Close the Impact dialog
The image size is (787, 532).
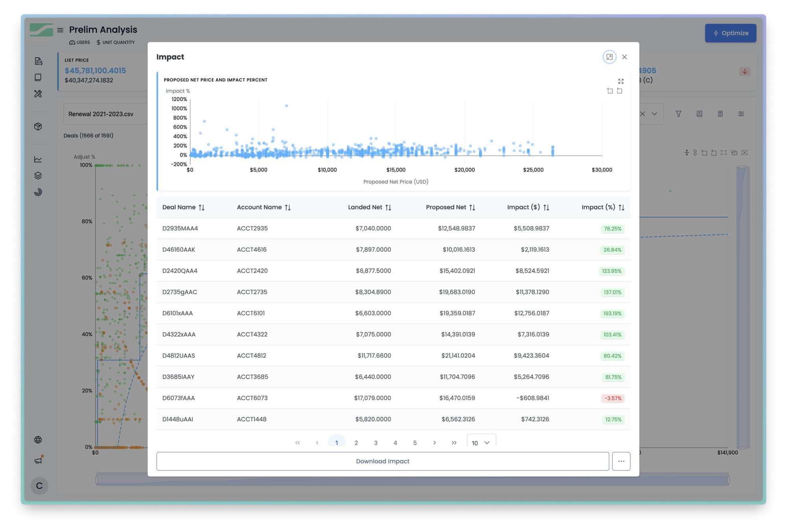(624, 57)
